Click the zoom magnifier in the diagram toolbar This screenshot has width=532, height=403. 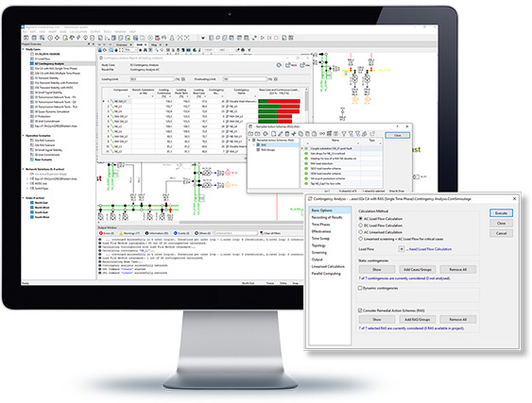point(111,50)
